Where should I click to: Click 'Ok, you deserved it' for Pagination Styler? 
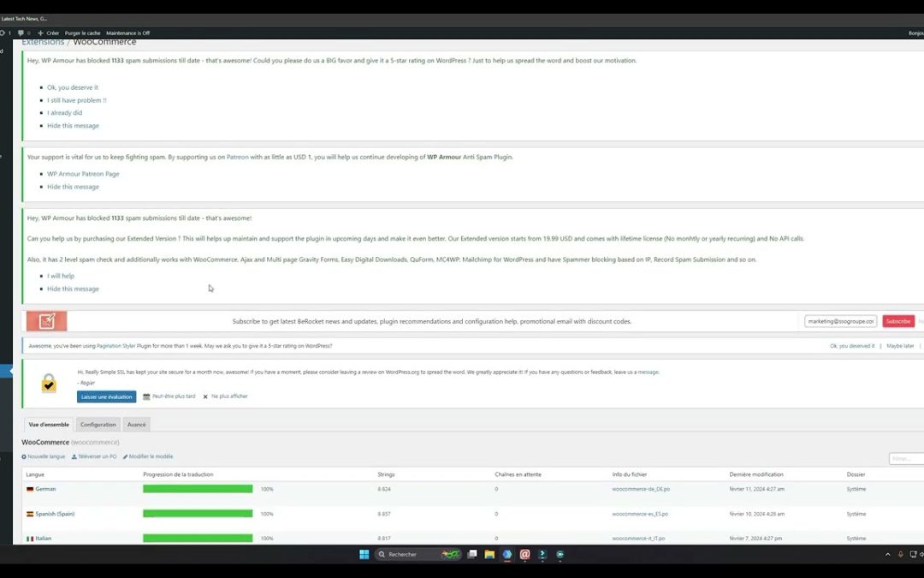tap(852, 346)
